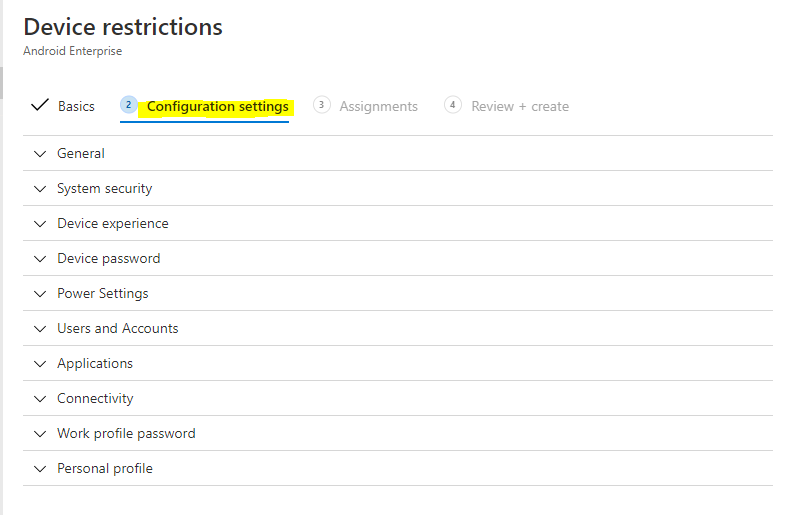Go to the Assignments tab
The image size is (799, 515).
click(x=378, y=106)
